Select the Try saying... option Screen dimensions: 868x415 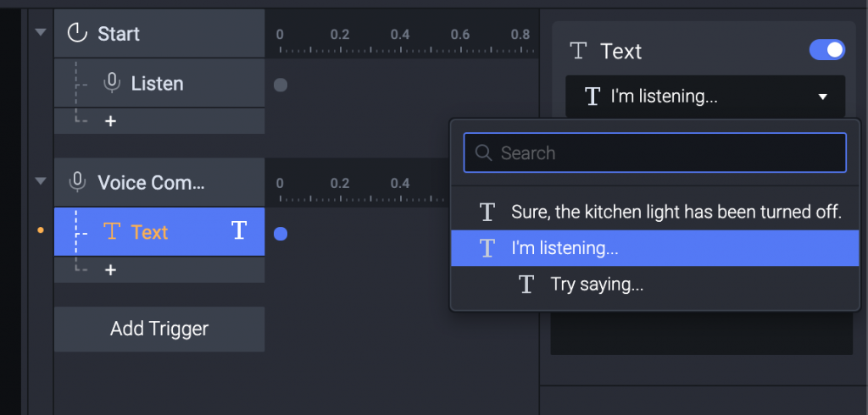[x=596, y=285]
